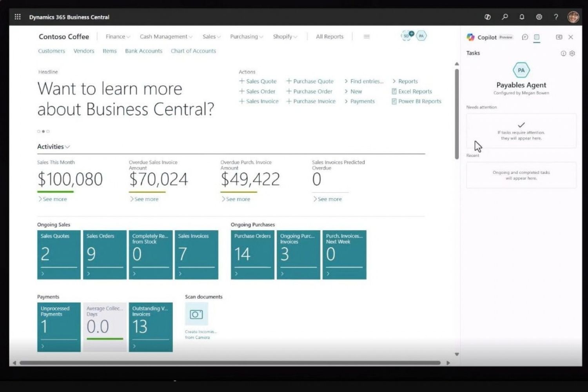
Task: Open the Unprocessed Payments tile
Action: tap(59, 327)
